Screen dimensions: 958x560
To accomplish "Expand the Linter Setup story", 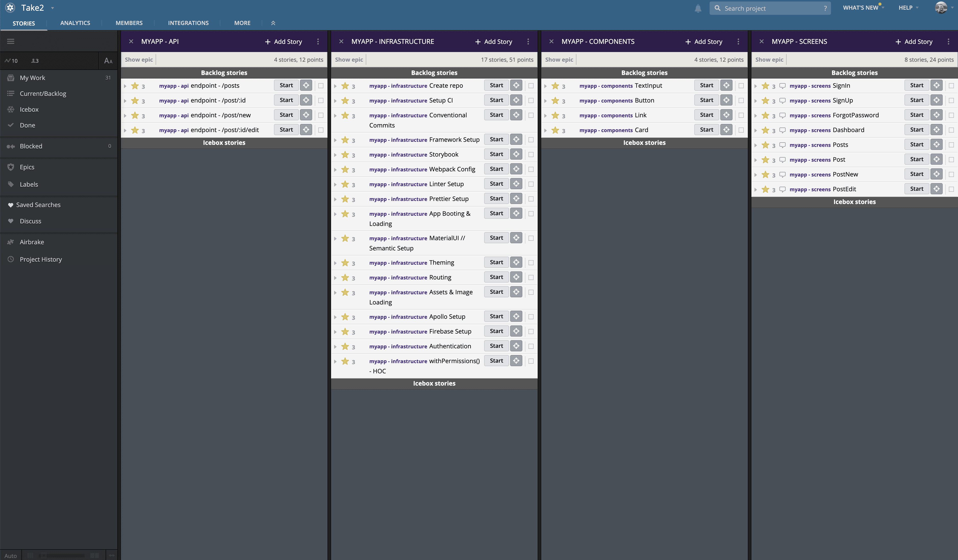I will [335, 185].
